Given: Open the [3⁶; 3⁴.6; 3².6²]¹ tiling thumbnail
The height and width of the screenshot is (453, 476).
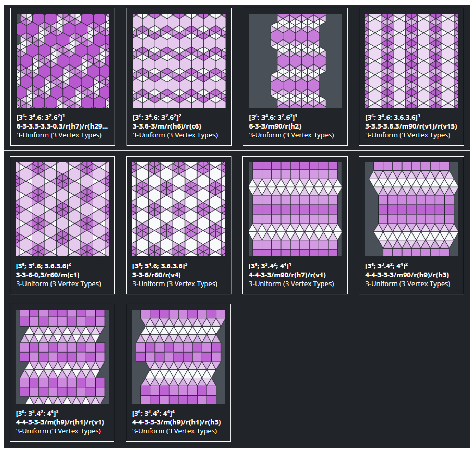Looking at the screenshot, I should click(x=63, y=61).
